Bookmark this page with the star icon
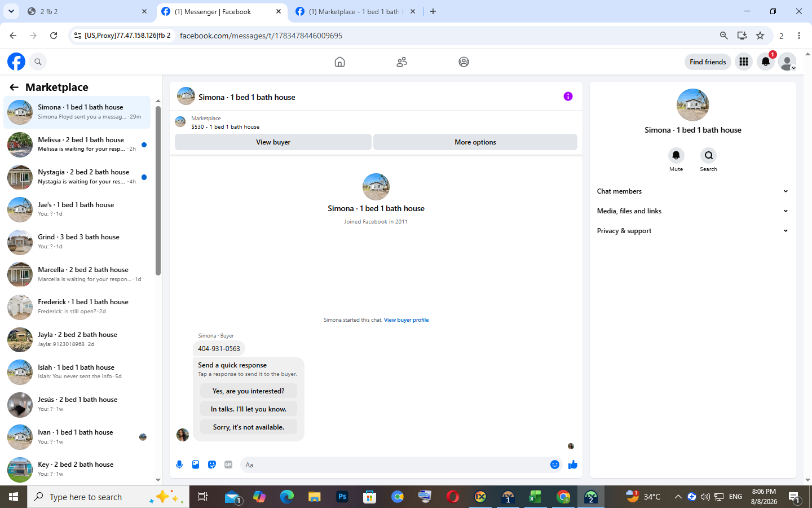The height and width of the screenshot is (508, 812). click(760, 36)
